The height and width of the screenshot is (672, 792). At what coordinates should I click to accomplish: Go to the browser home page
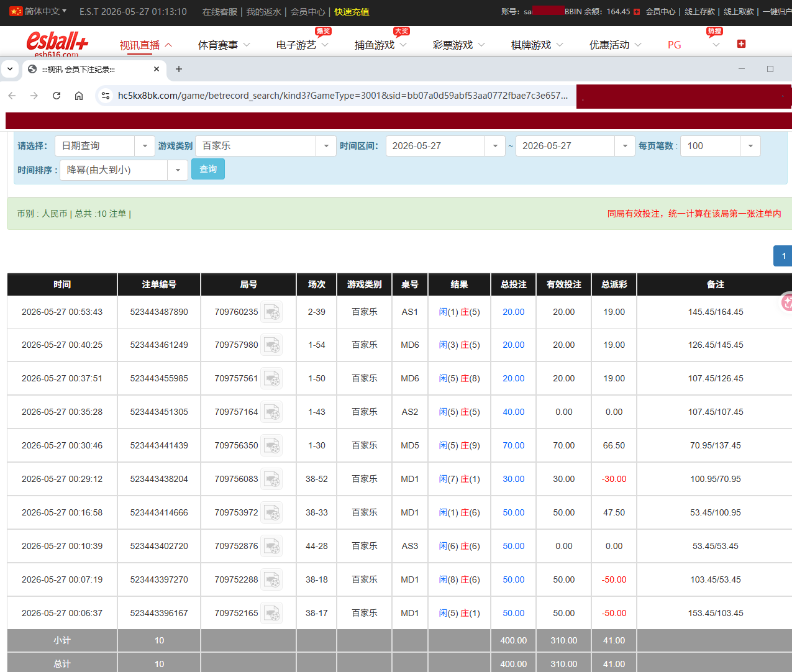[79, 96]
